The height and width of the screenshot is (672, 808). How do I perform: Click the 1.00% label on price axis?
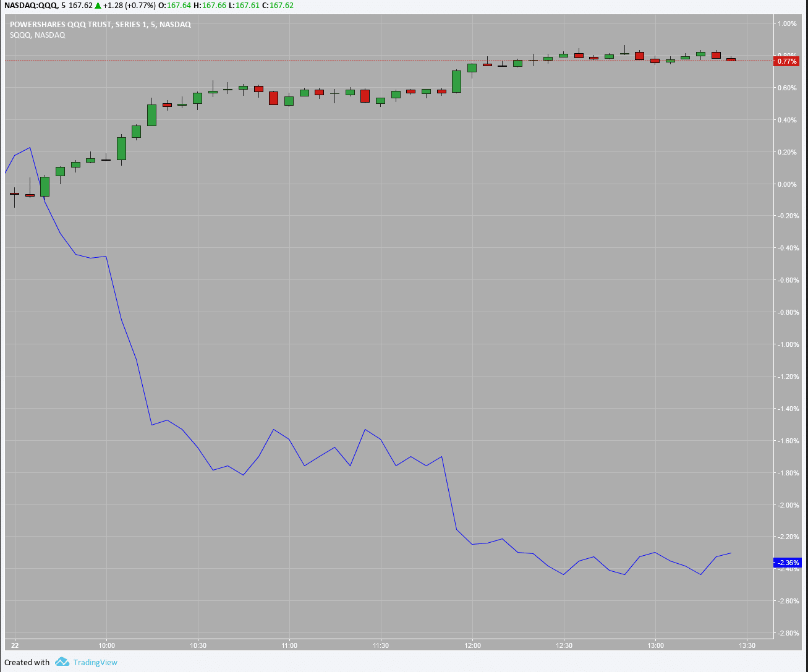pos(788,23)
